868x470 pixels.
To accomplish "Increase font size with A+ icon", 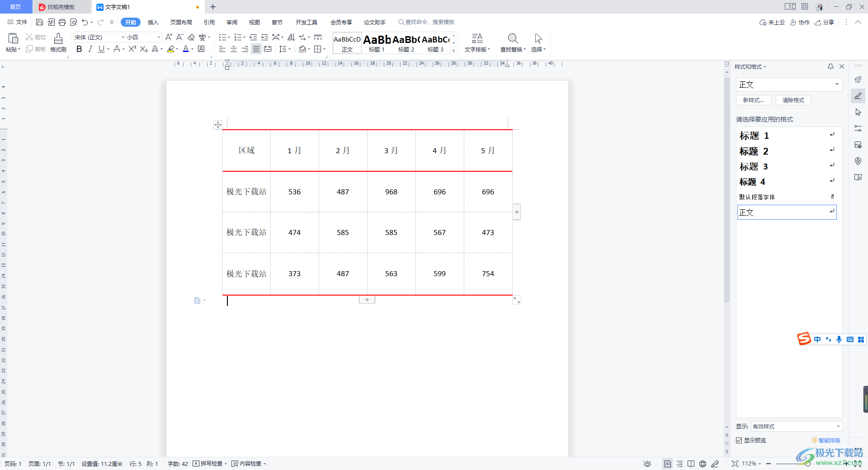I will 169,37.
